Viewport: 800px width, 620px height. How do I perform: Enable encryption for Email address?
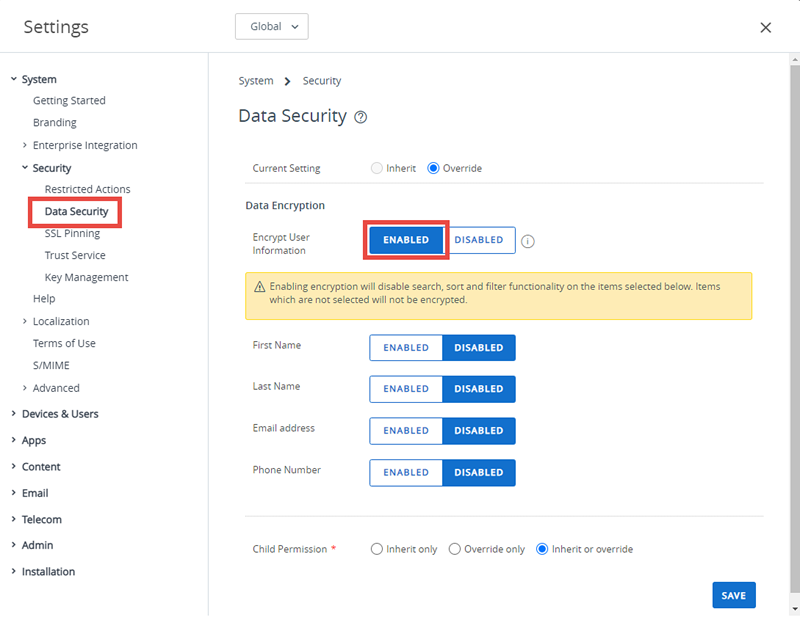406,431
